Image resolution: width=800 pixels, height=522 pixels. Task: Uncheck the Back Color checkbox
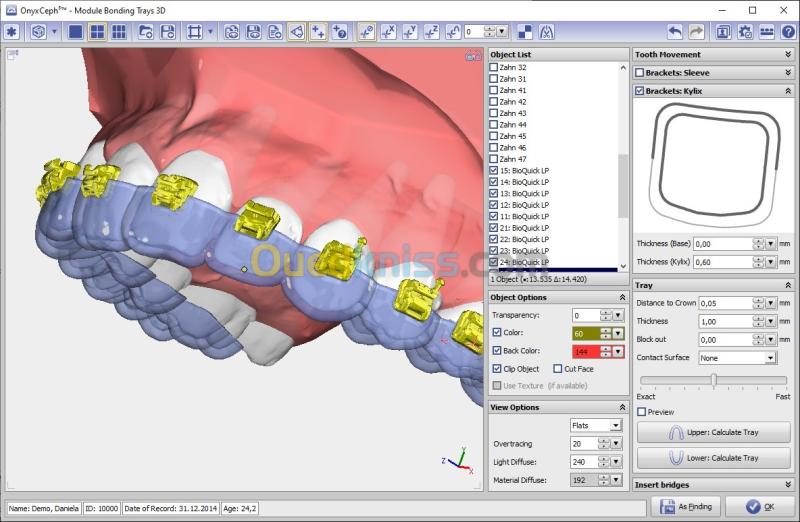(x=497, y=351)
